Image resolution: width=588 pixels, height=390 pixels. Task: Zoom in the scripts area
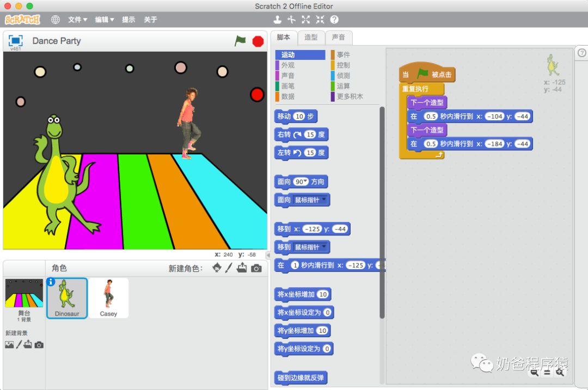coord(560,372)
